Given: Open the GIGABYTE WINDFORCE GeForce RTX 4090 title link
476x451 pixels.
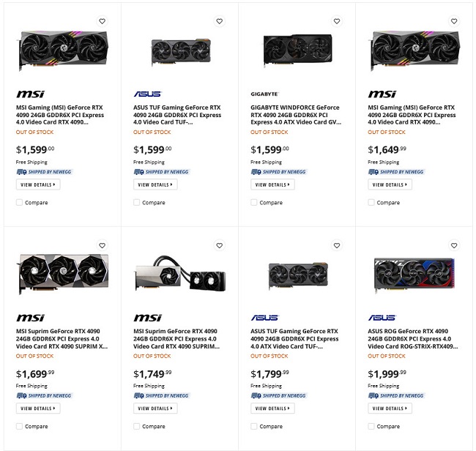Looking at the screenshot, I should pos(296,115).
